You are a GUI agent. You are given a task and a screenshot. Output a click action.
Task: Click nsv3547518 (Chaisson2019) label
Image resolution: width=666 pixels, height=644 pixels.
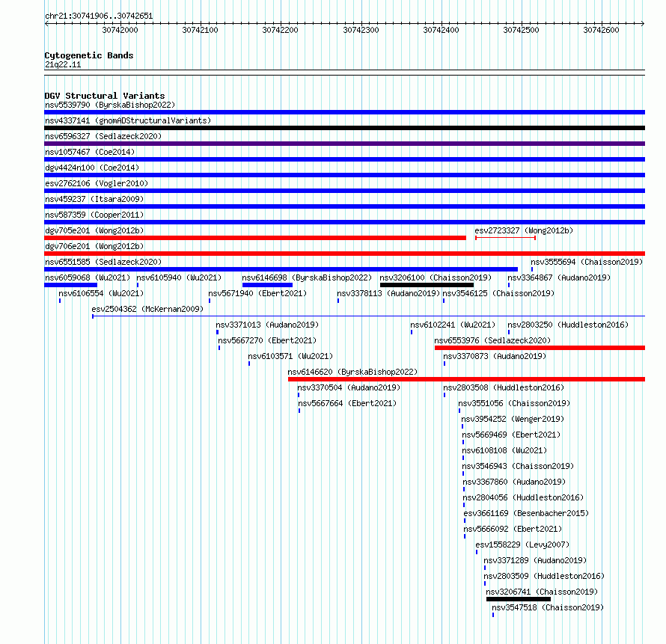point(548,607)
